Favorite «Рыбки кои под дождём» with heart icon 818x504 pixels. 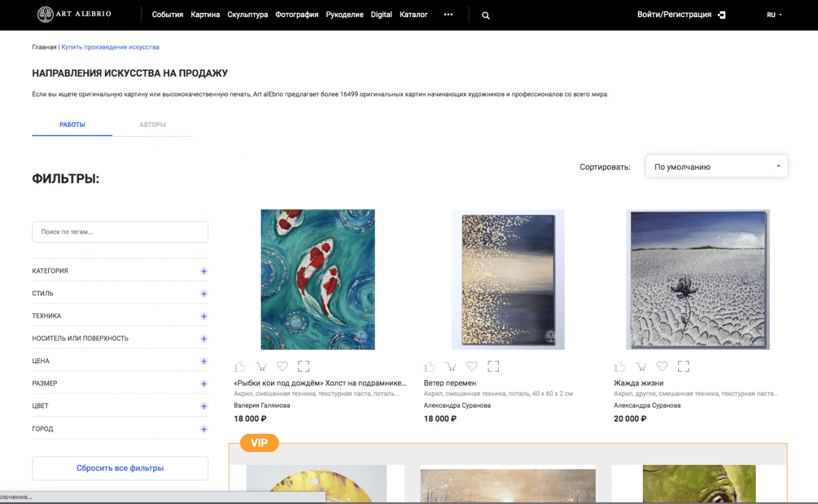point(282,366)
